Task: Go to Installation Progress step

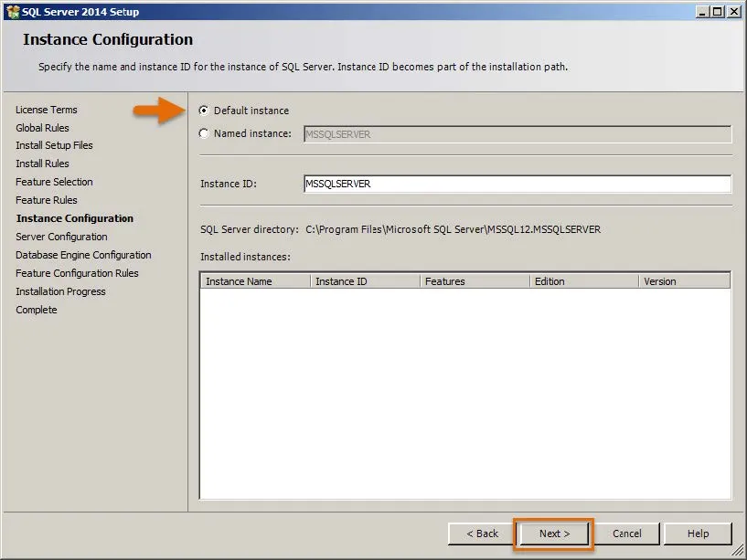Action: click(60, 291)
